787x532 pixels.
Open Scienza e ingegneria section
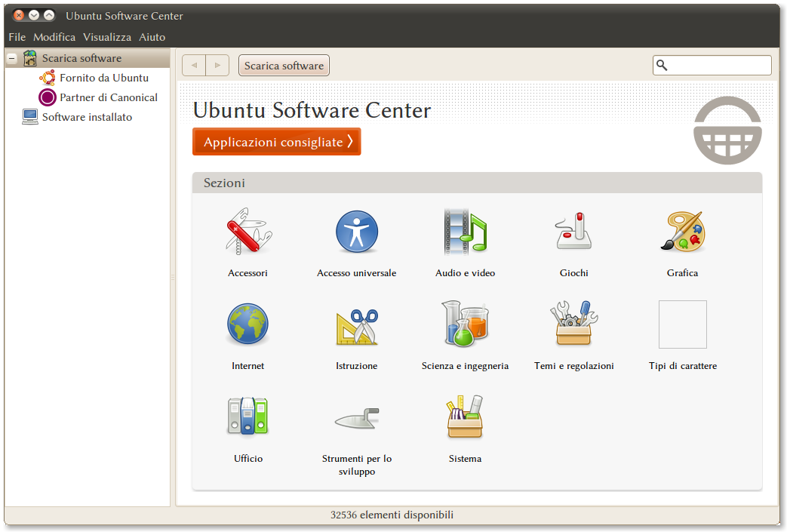pyautogui.click(x=465, y=324)
